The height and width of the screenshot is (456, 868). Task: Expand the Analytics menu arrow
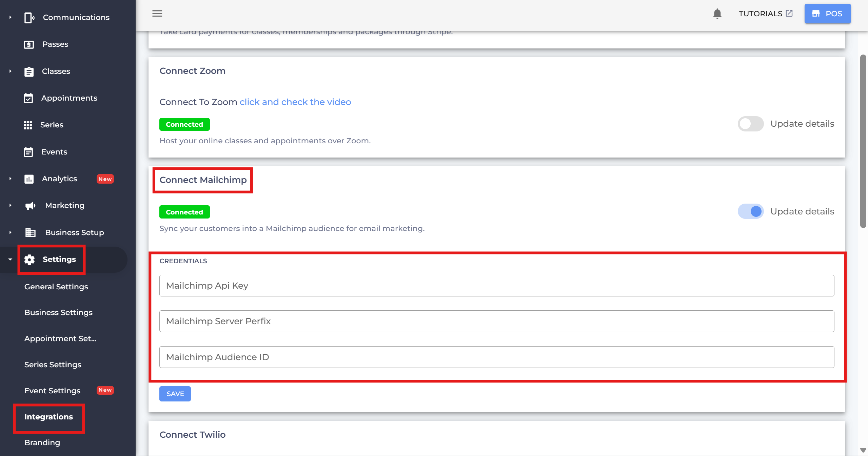10,179
